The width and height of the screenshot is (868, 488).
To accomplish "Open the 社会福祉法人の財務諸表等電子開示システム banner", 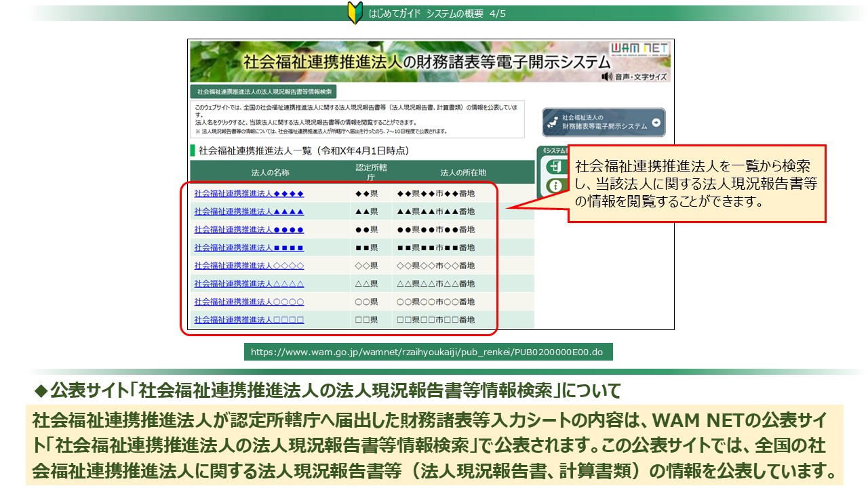I will pos(604,123).
